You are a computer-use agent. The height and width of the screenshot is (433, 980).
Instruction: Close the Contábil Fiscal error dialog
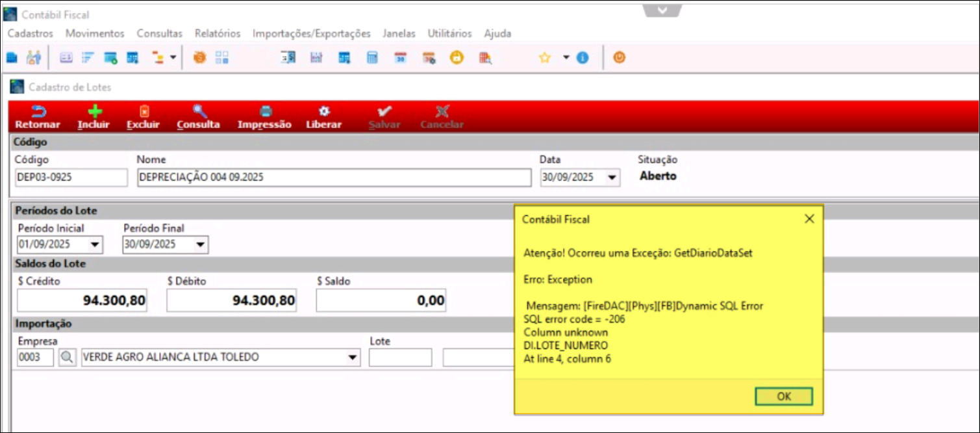809,219
